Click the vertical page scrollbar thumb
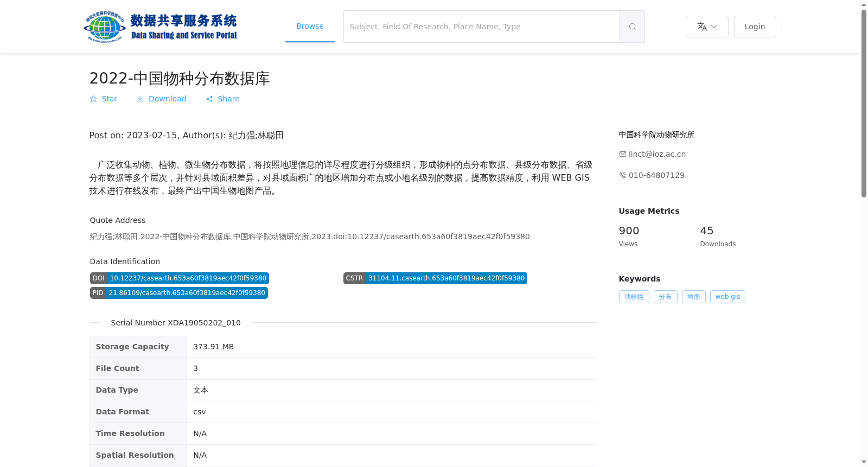Screen dimensions: 868x467 tap(864, 103)
